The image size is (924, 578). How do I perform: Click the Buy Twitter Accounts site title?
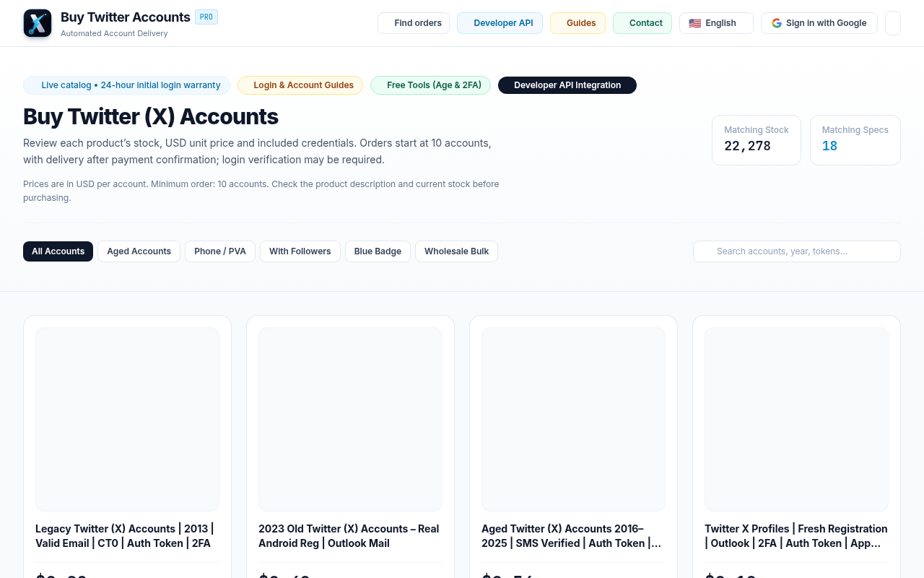pos(126,17)
